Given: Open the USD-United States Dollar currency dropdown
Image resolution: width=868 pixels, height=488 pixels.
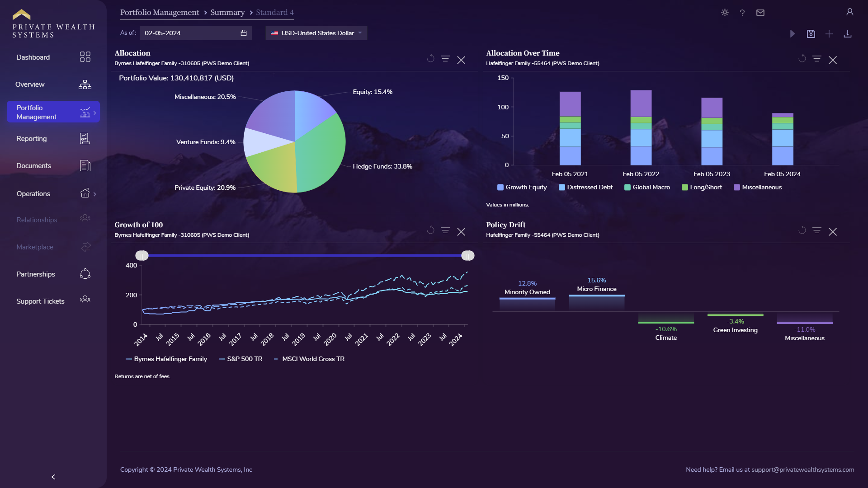Looking at the screenshot, I should 316,33.
